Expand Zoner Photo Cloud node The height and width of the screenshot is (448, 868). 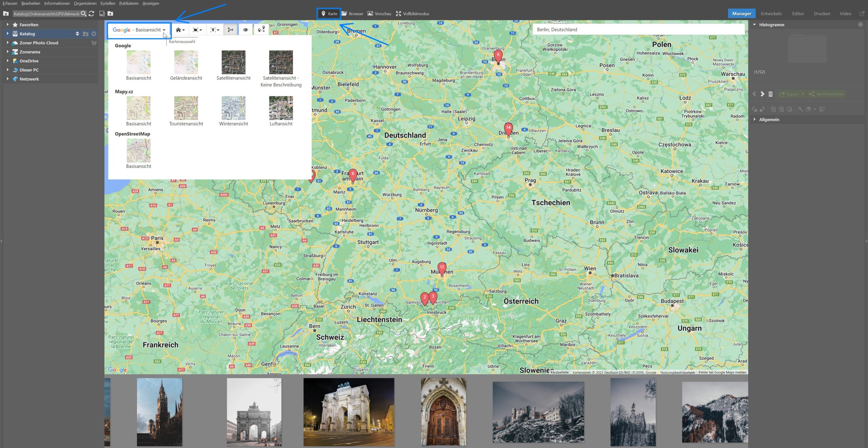point(7,43)
